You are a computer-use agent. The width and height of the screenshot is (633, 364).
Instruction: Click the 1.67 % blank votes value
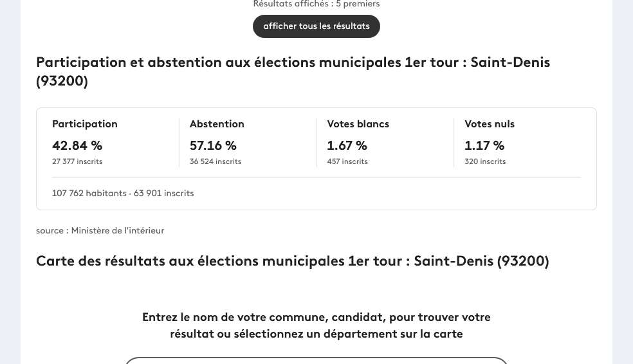click(x=347, y=145)
